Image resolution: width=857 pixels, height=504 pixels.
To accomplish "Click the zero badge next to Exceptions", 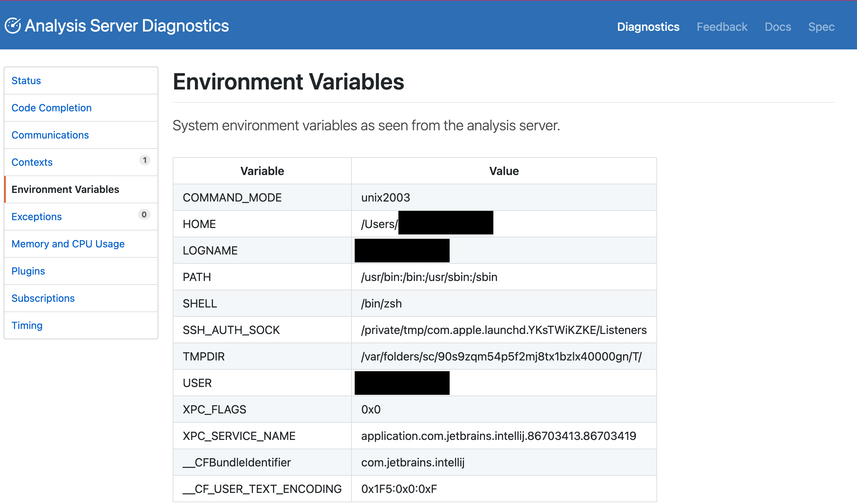I will click(144, 215).
